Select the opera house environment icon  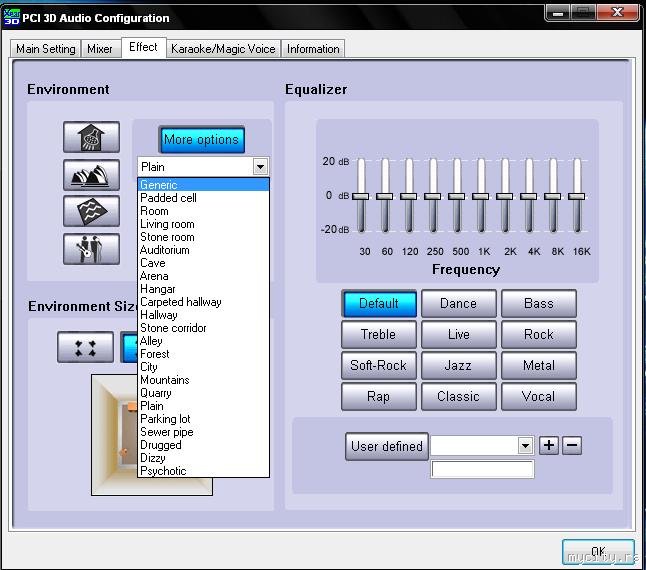pyautogui.click(x=91, y=175)
